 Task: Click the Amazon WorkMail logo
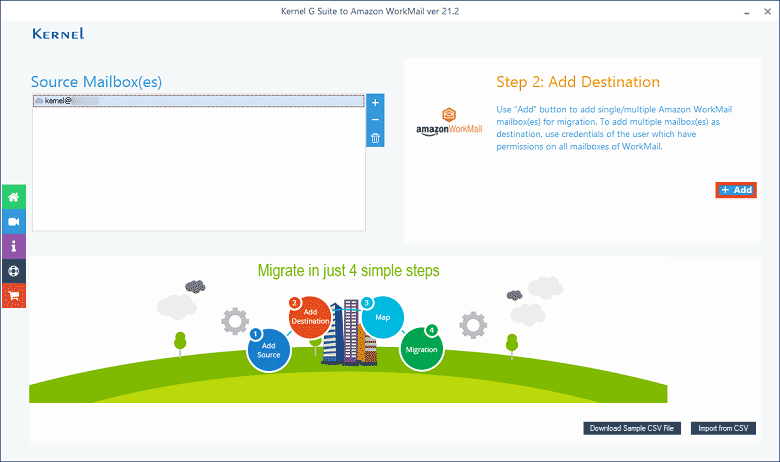click(x=449, y=122)
